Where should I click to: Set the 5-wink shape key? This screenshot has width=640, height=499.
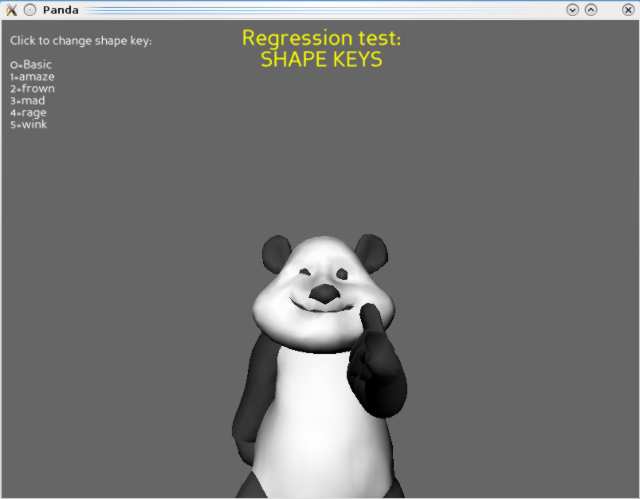[29, 124]
